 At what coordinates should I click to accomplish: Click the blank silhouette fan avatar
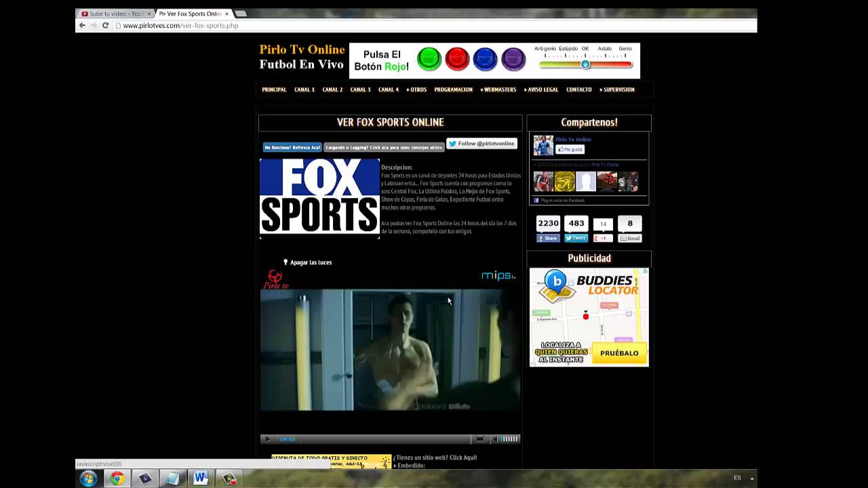(x=586, y=182)
